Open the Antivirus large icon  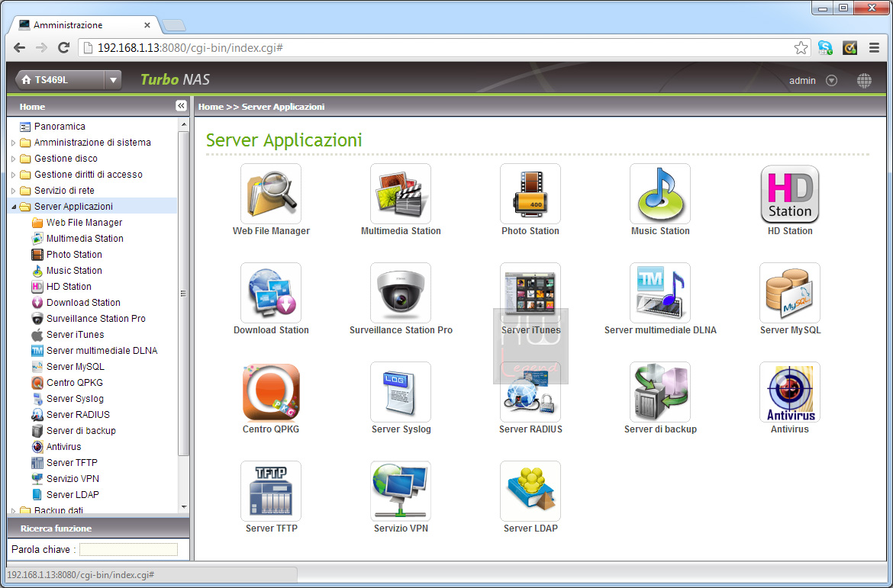coord(790,392)
